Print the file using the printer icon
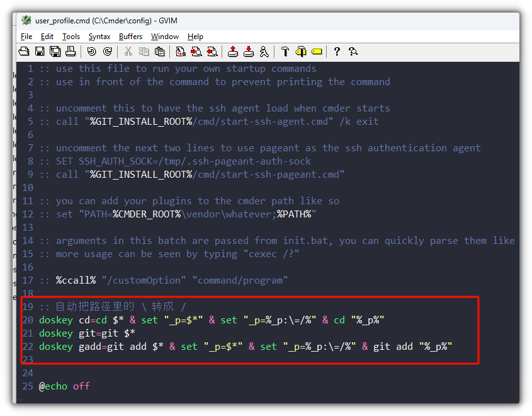This screenshot has height=416, width=532. (x=70, y=51)
